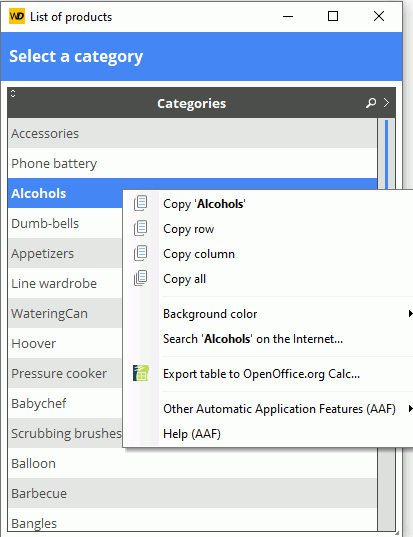Click the chevron arrow in Categories header

click(386, 103)
